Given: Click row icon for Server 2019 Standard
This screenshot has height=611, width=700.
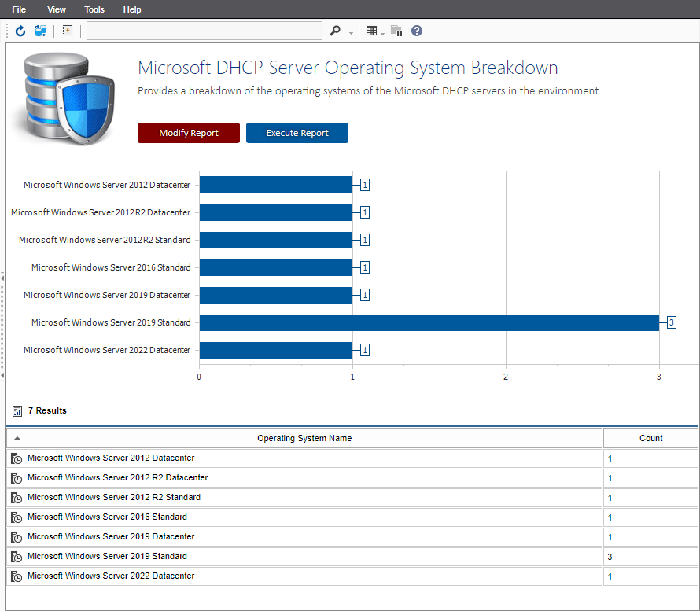Looking at the screenshot, I should [17, 557].
